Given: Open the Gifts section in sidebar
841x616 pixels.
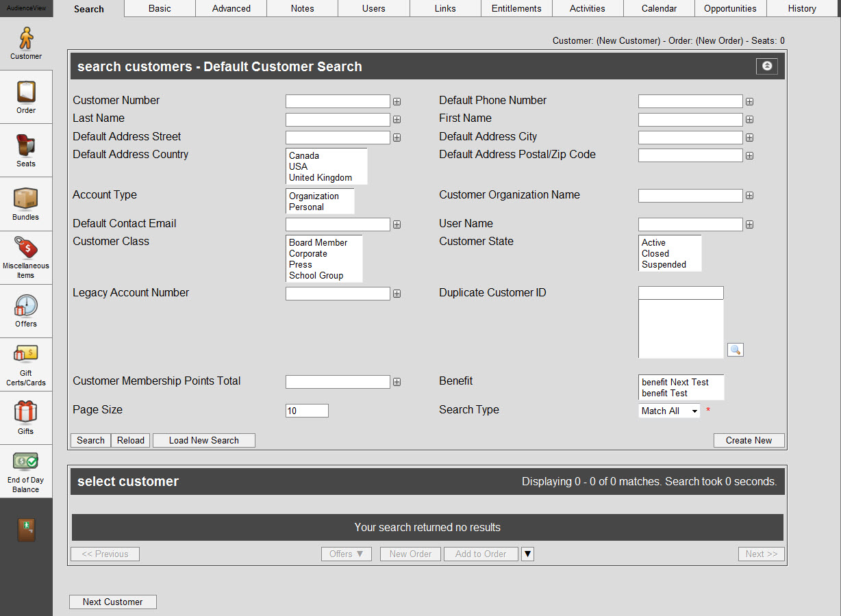Looking at the screenshot, I should pyautogui.click(x=26, y=418).
